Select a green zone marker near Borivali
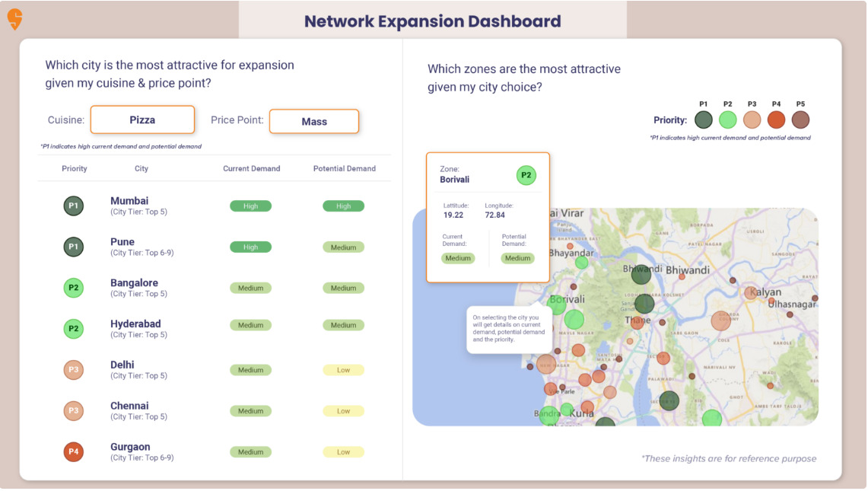Image resolution: width=868 pixels, height=491 pixels. [x=574, y=318]
